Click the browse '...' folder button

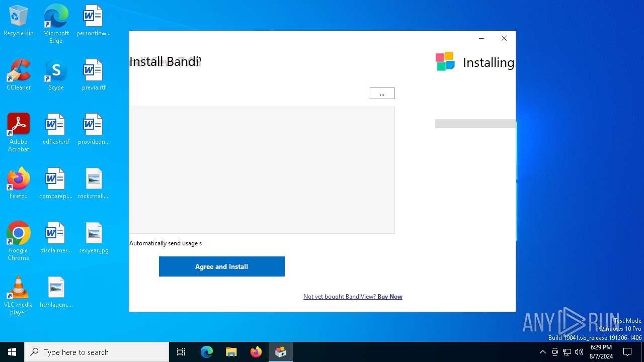pos(382,94)
